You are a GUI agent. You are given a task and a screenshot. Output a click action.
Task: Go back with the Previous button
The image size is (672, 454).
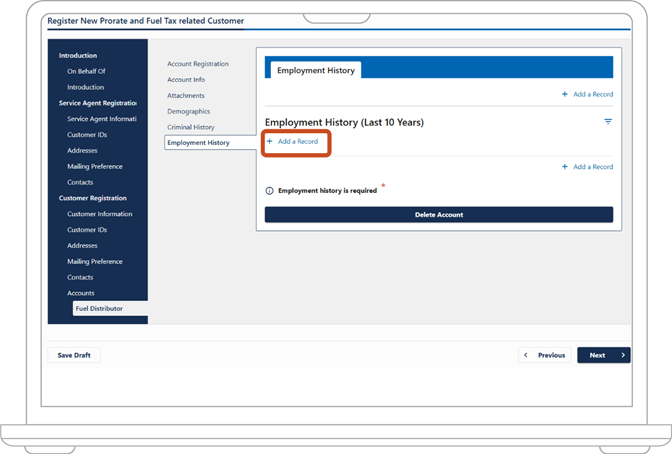[x=544, y=355]
